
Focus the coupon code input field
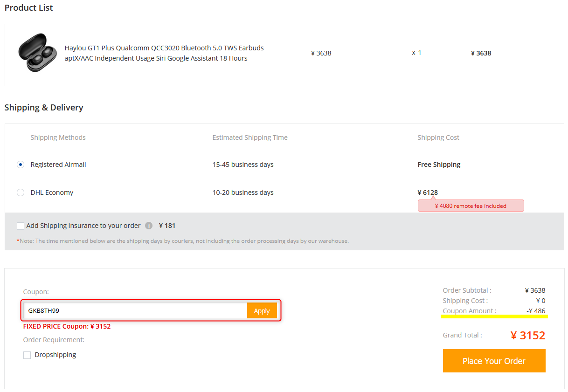coord(135,311)
